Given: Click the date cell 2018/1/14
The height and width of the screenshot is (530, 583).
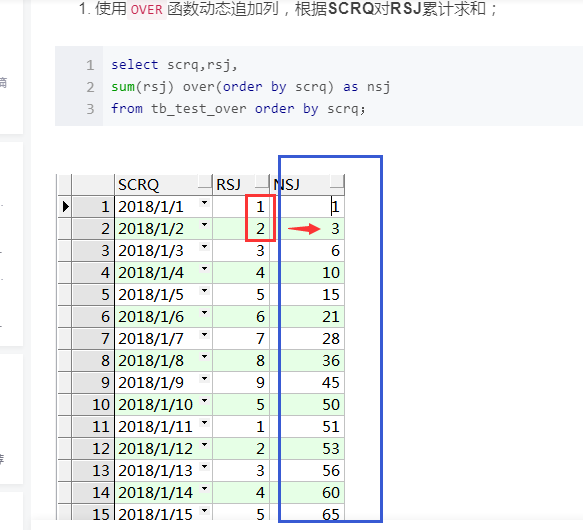Looking at the screenshot, I should click(x=163, y=492).
